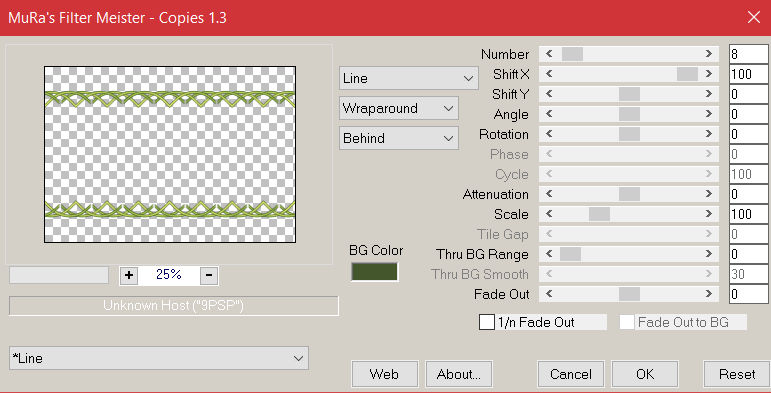Open the Line mode dropdown

(408, 78)
